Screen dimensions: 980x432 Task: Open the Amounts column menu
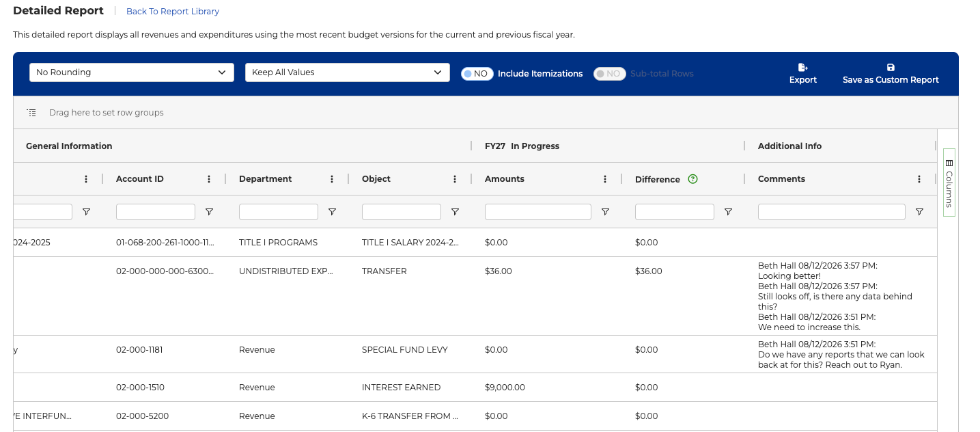point(605,179)
